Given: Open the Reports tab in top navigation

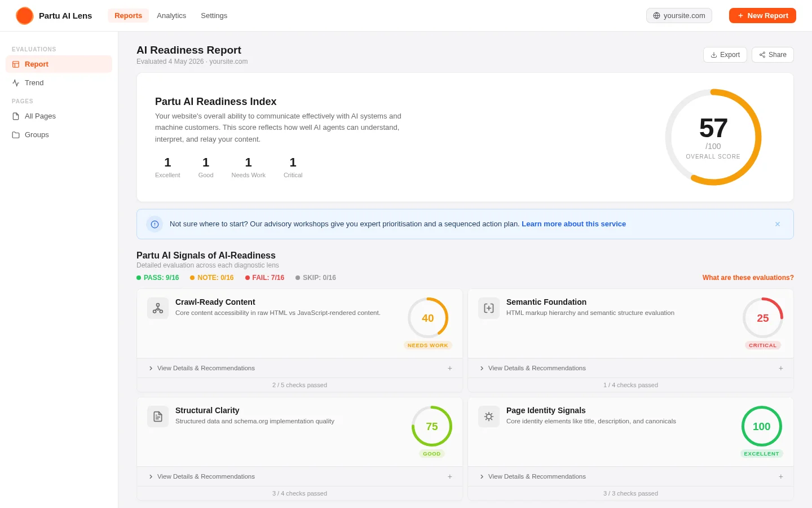Looking at the screenshot, I should pyautogui.click(x=128, y=16).
